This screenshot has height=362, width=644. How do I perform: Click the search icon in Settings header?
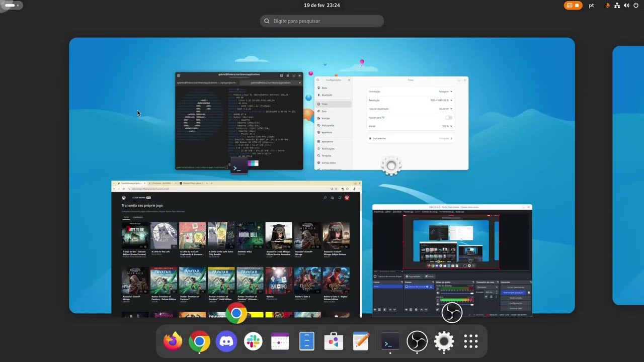(318, 80)
